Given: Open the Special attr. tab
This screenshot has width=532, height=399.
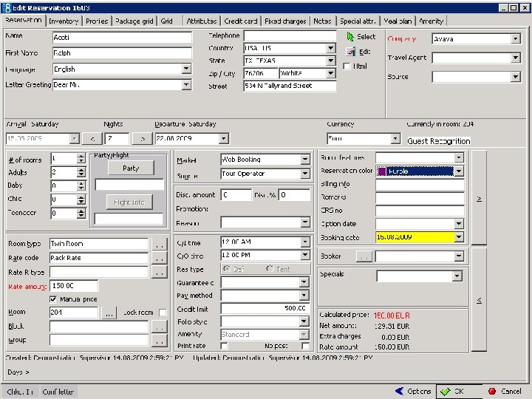Looking at the screenshot, I should [x=358, y=21].
